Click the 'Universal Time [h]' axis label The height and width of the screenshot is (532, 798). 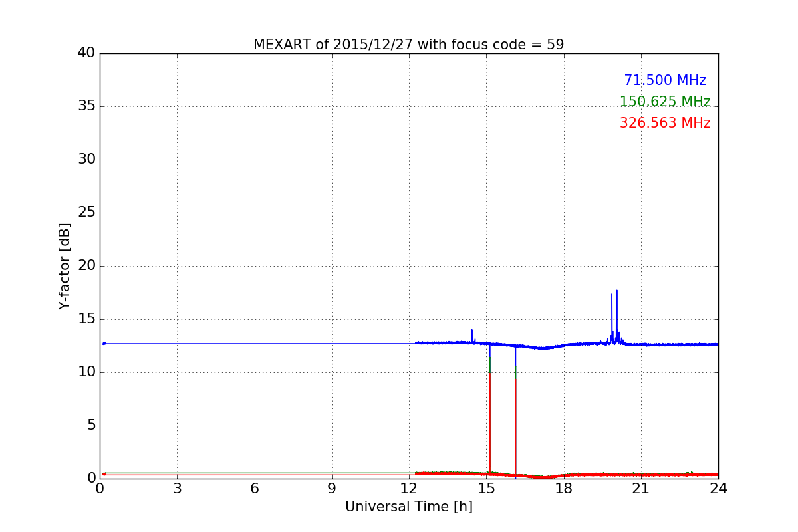click(x=409, y=507)
